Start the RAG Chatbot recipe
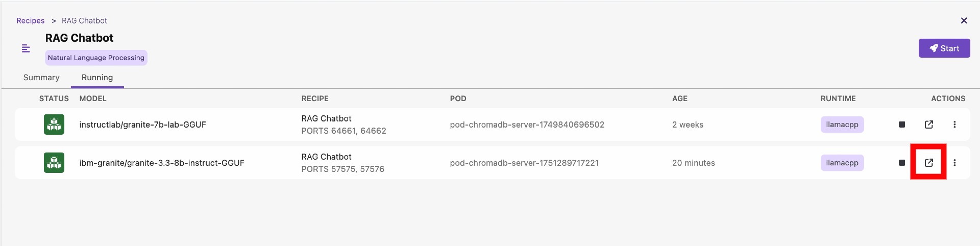Screen dimensions: 980x246 (x=944, y=48)
